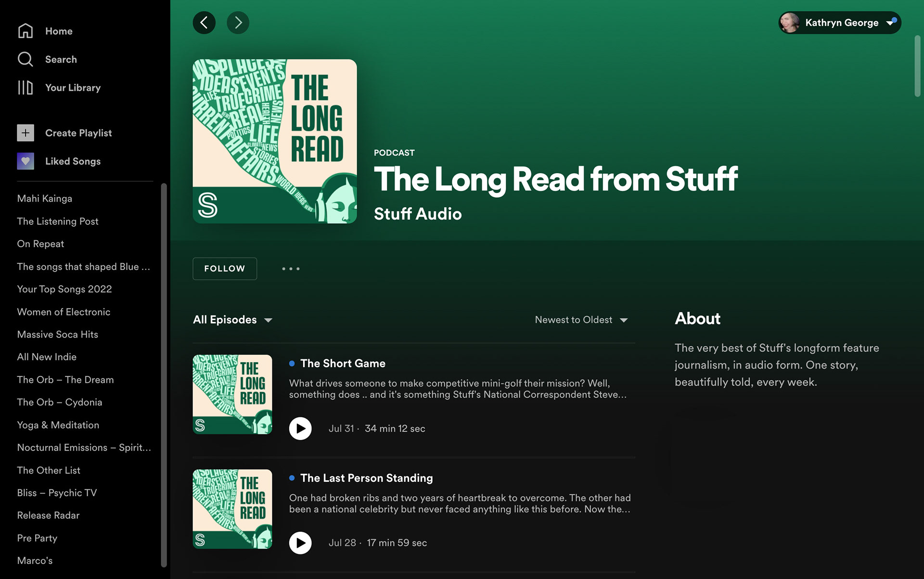
Task: Click the large Long Read podcast cover
Action: (275, 142)
